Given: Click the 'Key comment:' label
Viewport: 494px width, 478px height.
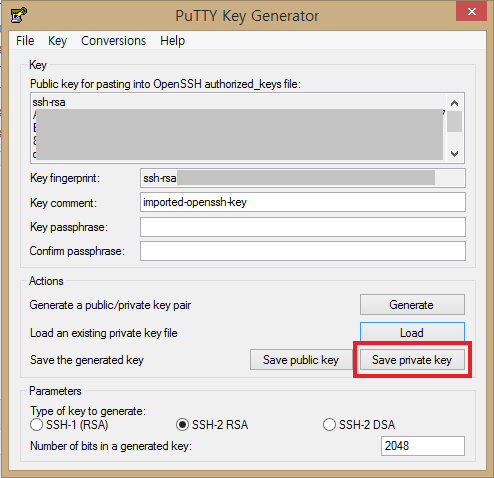Looking at the screenshot, I should [x=63, y=203].
